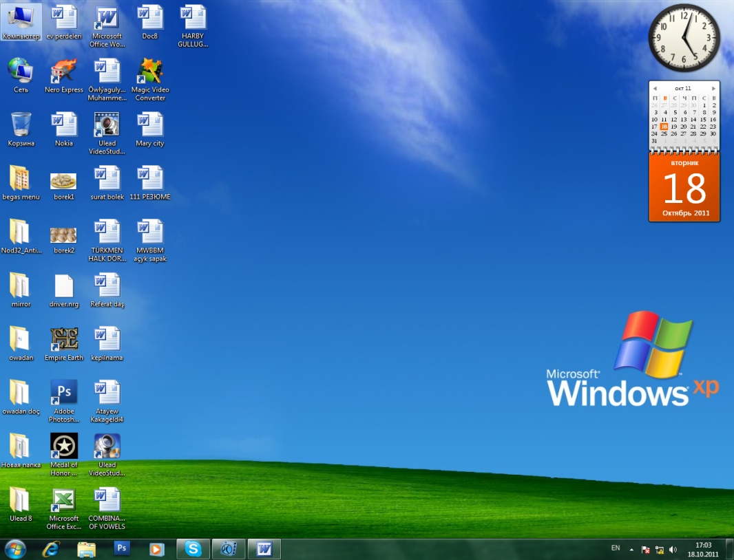Select the Empire Earth game icon
734x560 pixels.
63,345
